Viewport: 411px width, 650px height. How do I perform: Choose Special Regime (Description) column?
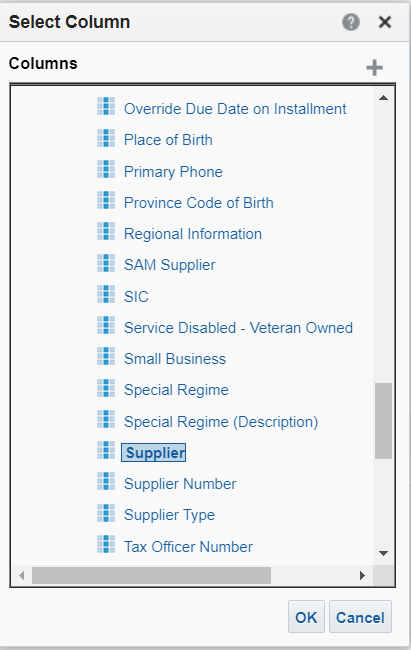click(x=221, y=422)
